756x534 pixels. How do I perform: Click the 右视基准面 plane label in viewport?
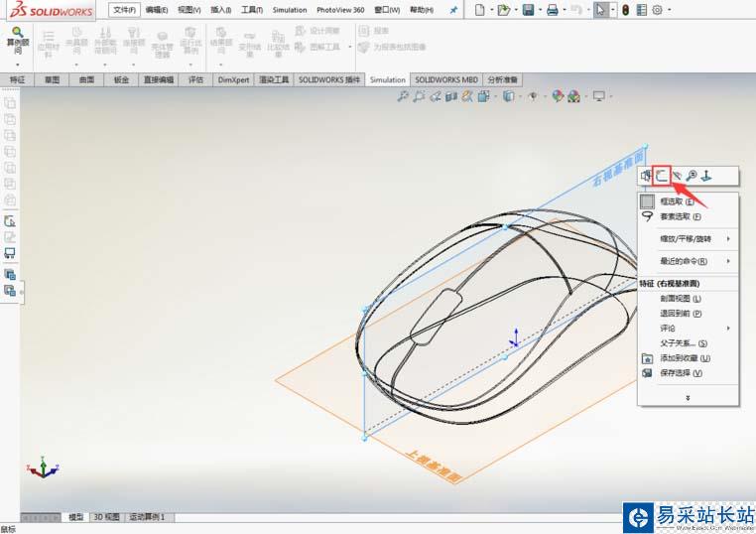coord(618,169)
